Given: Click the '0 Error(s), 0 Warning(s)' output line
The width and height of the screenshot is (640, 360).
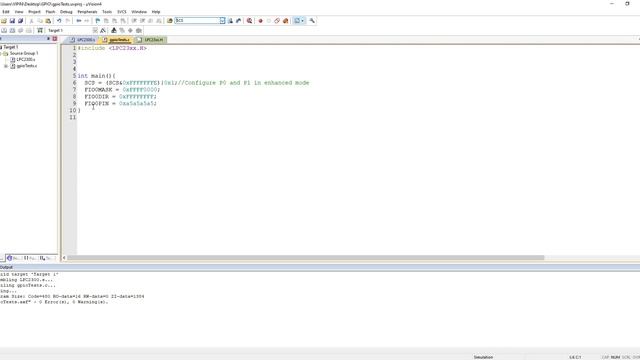Looking at the screenshot, I should click(54, 302).
